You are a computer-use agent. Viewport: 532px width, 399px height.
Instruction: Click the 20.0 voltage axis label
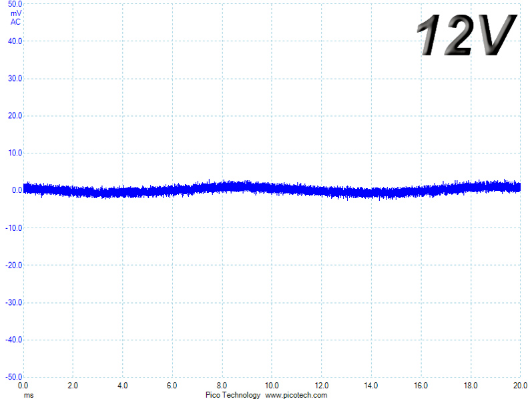point(15,115)
